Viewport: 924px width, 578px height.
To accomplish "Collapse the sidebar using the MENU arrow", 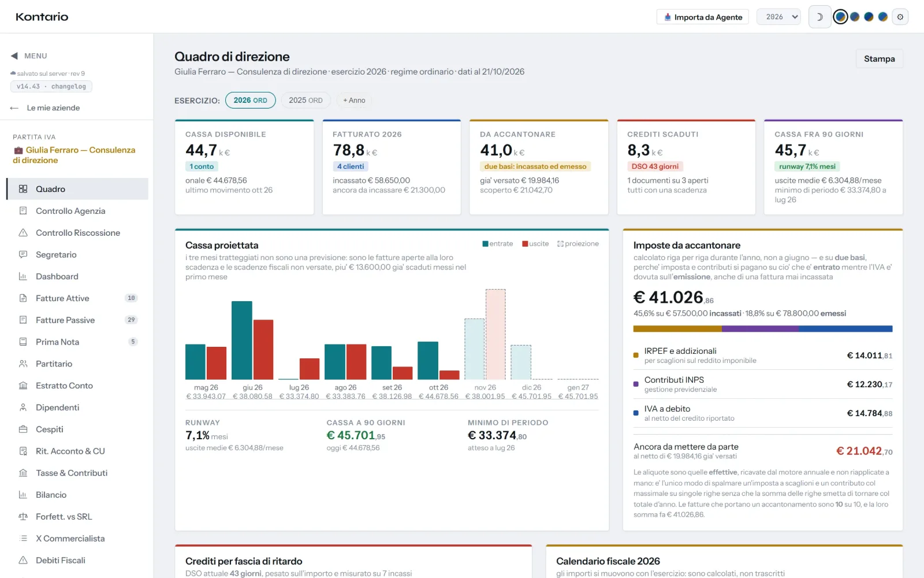I will coord(14,56).
